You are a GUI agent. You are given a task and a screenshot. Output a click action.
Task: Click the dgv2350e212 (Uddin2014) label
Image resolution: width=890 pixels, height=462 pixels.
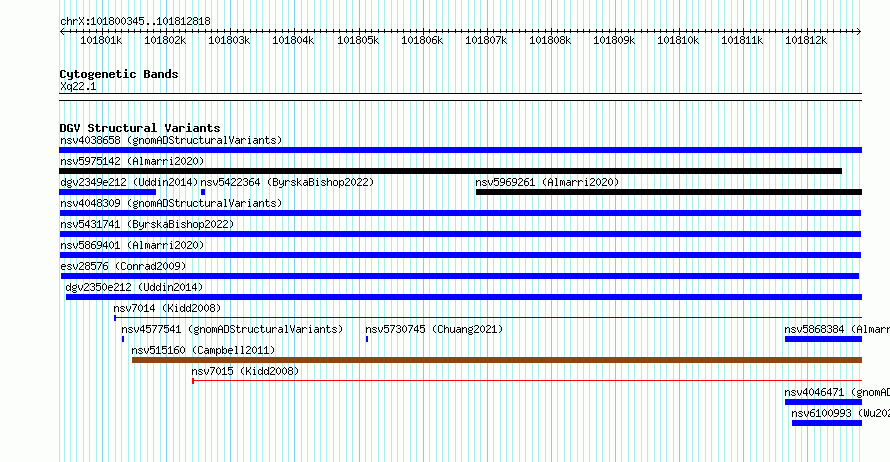point(134,287)
